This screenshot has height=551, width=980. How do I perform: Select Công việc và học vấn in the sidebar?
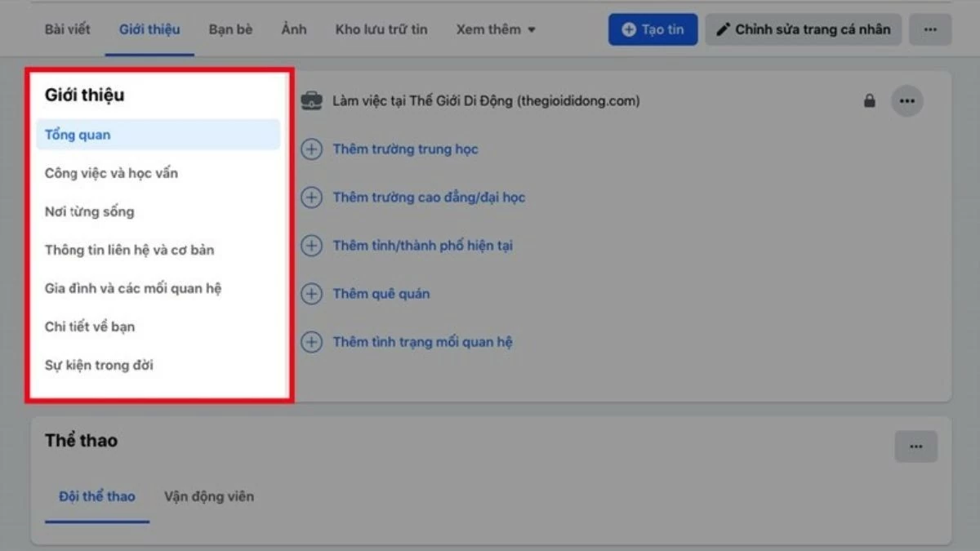(111, 173)
